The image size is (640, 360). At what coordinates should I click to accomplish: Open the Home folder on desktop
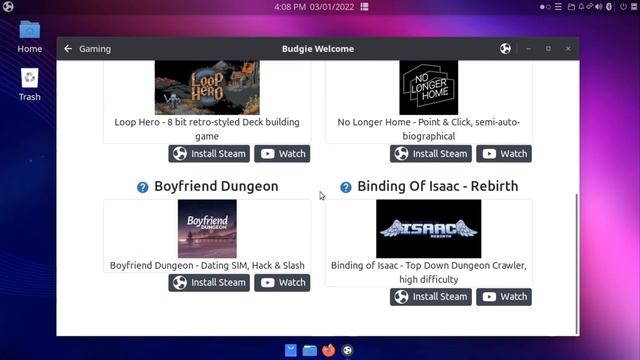click(29, 37)
